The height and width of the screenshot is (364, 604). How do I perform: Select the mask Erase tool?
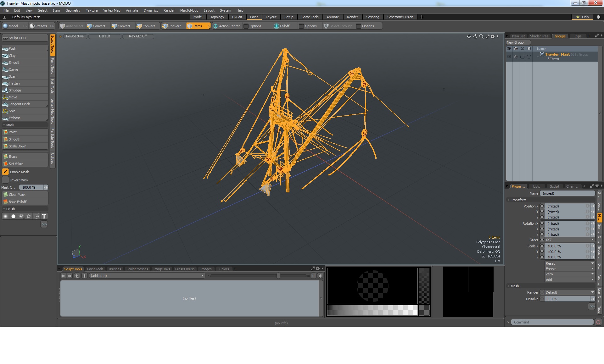tap(25, 157)
